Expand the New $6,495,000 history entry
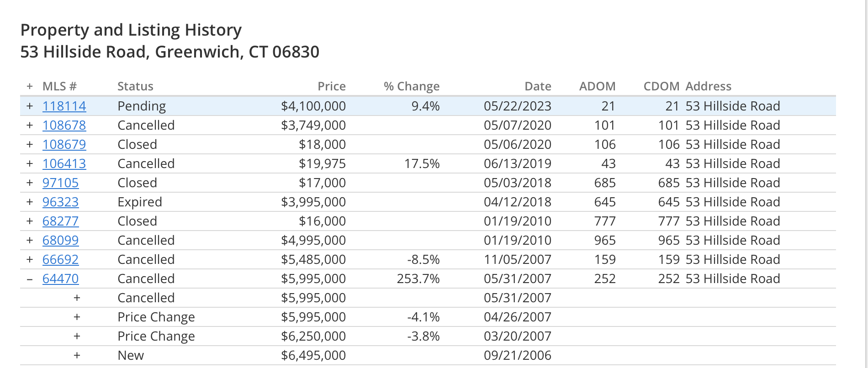 (x=77, y=355)
